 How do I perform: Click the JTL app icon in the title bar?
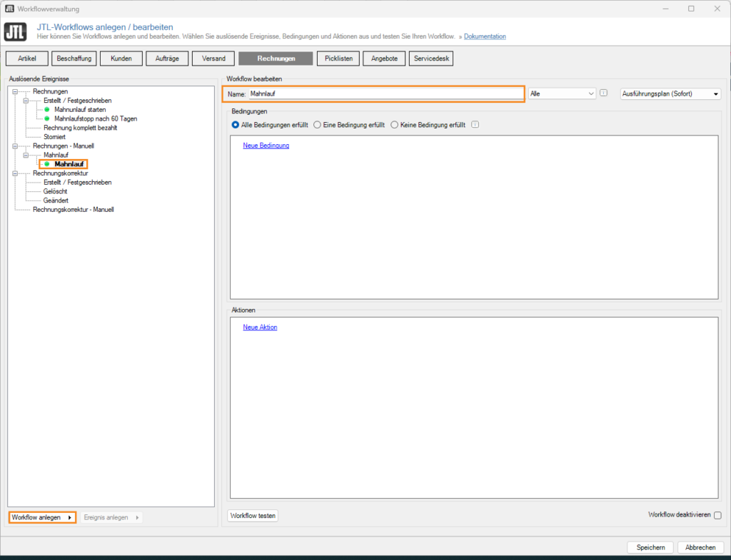[9, 9]
